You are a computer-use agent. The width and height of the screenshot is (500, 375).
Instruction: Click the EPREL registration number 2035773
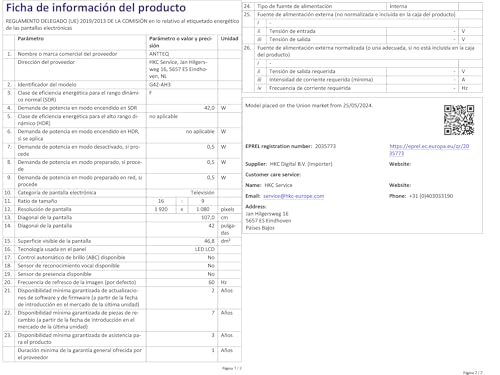[x=325, y=146]
